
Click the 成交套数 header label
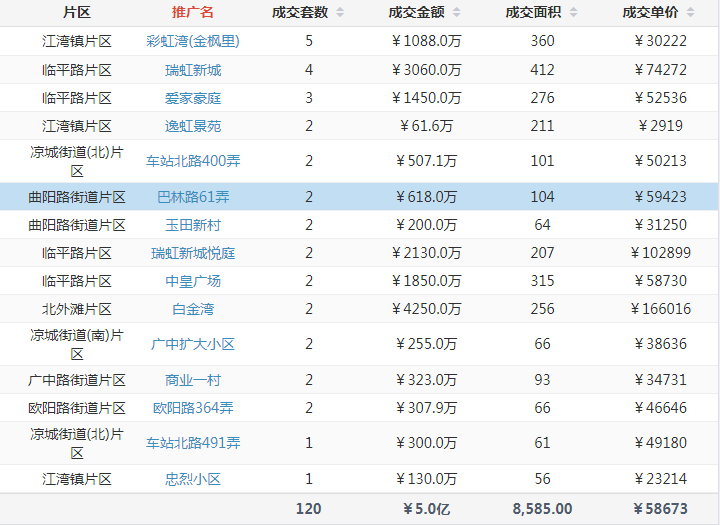(300, 12)
